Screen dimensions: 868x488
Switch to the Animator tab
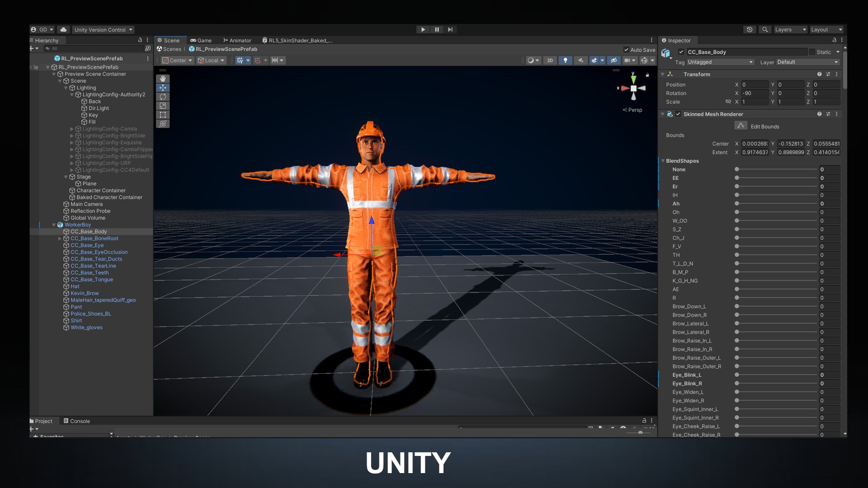237,40
